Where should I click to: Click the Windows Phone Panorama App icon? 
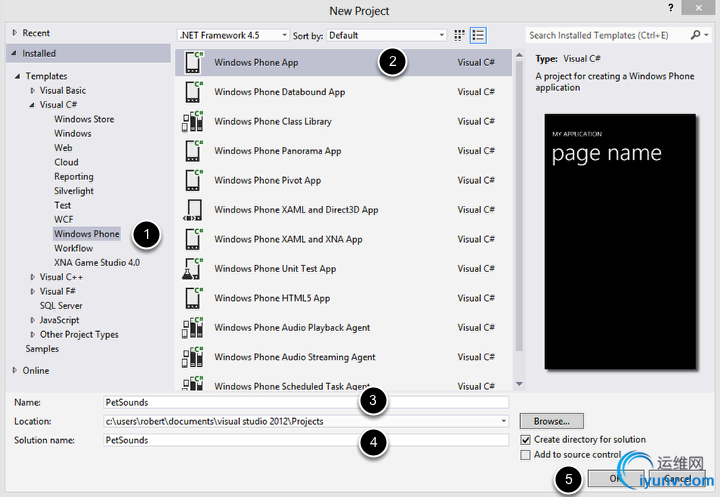coord(193,151)
